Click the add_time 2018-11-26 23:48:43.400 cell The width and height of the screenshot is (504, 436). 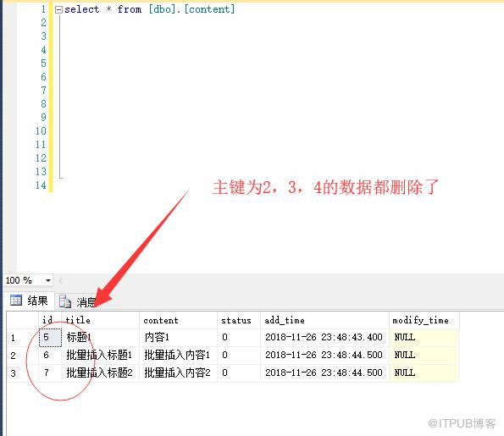[x=324, y=337]
